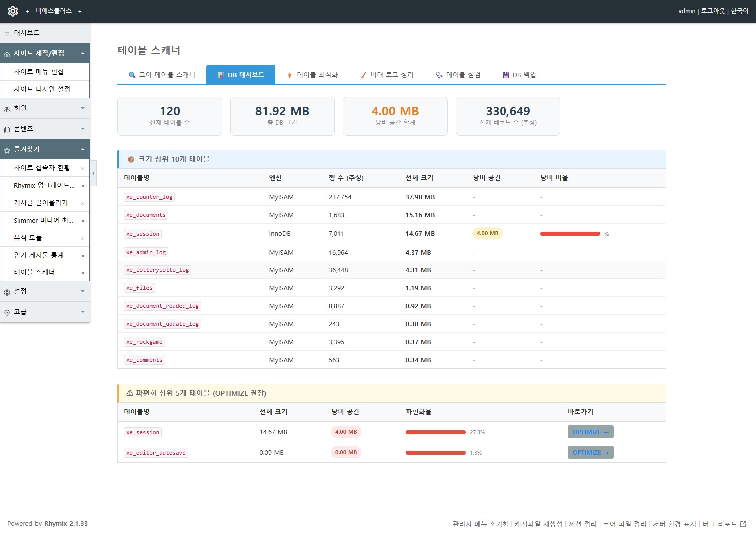
Task: Click the bulb icon beside 고급
Action: click(x=7, y=313)
